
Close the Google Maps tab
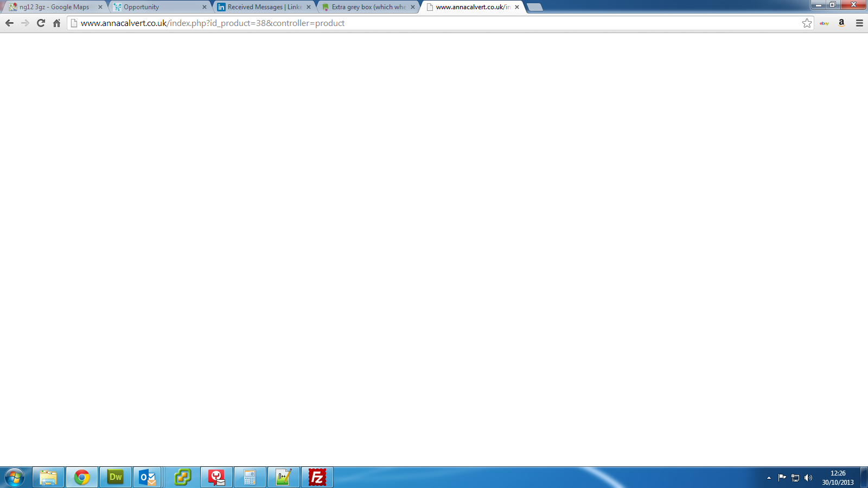click(x=100, y=7)
